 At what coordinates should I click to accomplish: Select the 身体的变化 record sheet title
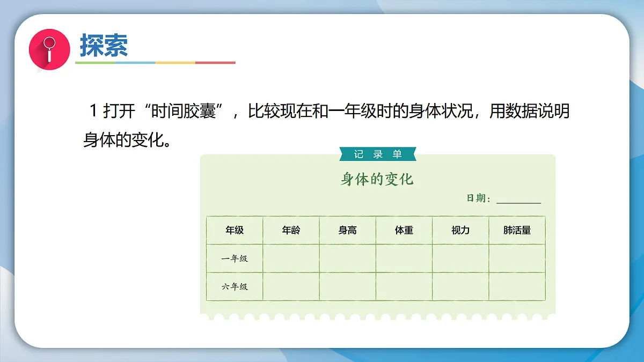[x=377, y=179]
